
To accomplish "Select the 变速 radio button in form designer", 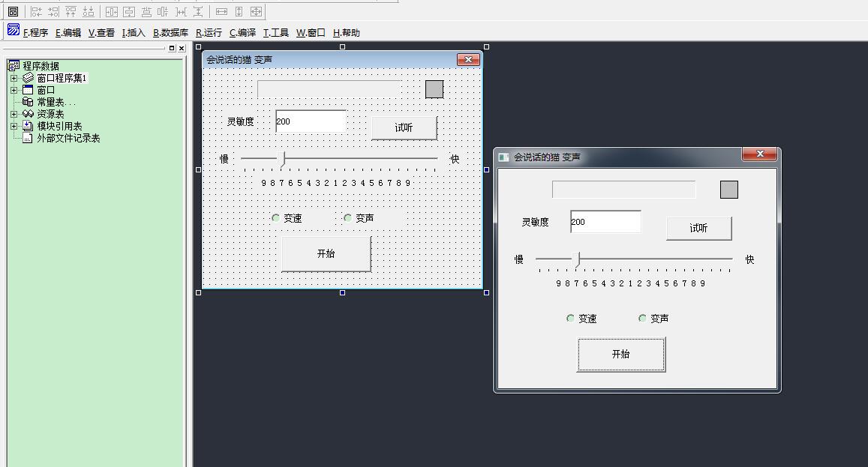I will click(275, 218).
